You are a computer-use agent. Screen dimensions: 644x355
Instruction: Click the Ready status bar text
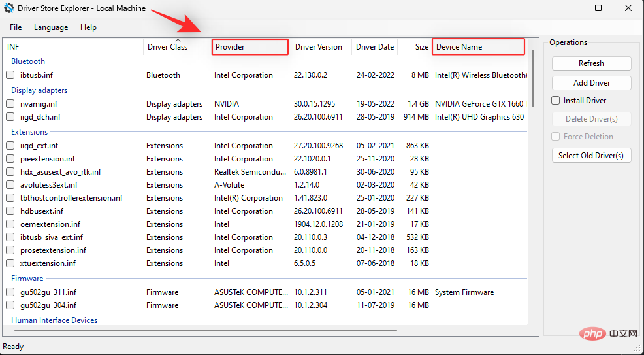pos(13,347)
